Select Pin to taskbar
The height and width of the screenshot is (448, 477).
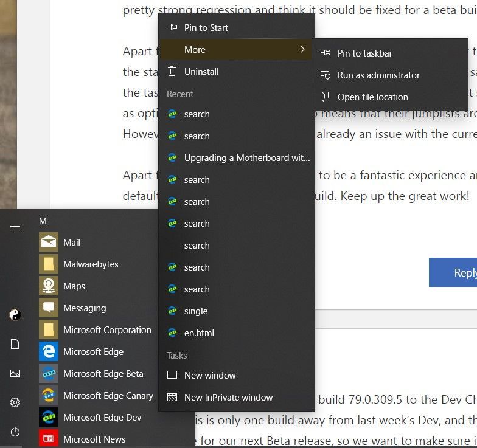pos(390,53)
